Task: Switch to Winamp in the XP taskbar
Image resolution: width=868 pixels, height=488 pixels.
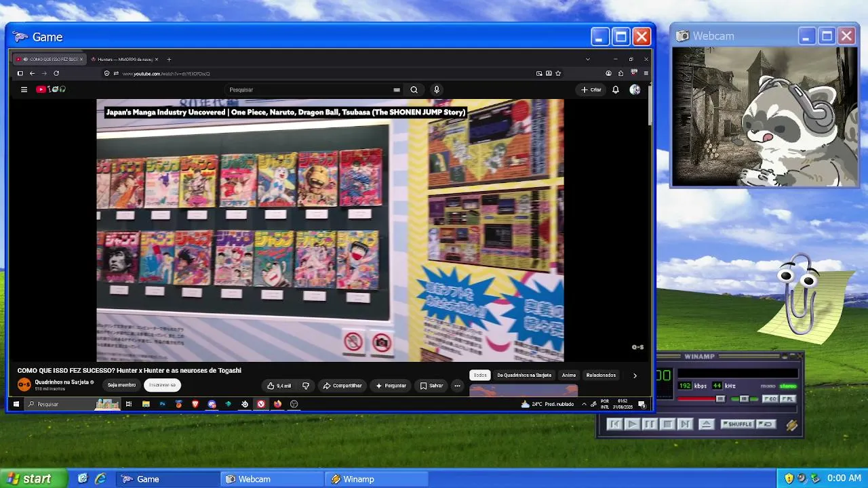Action: 377,479
